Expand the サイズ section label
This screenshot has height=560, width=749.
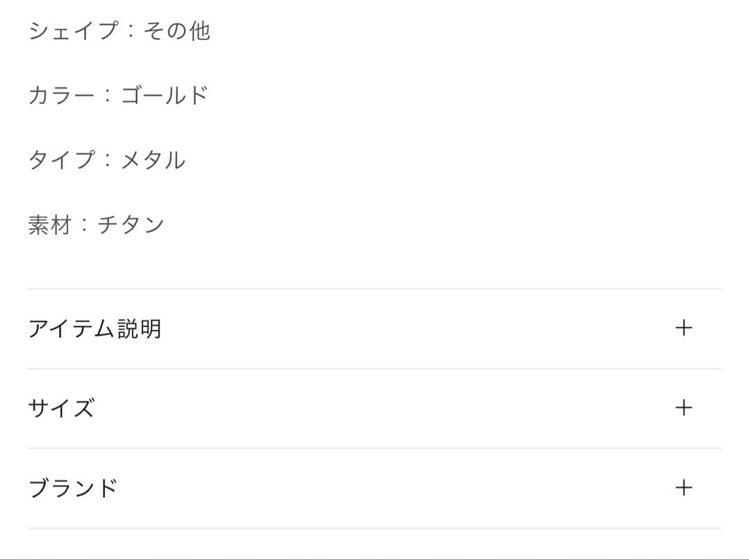coord(61,408)
